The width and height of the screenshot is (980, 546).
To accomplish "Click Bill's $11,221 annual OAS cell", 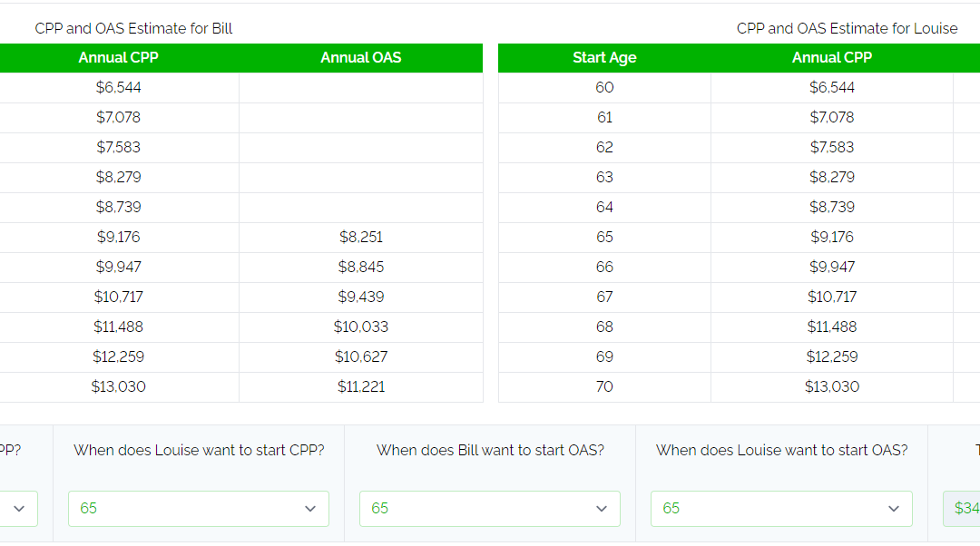I will (x=360, y=387).
